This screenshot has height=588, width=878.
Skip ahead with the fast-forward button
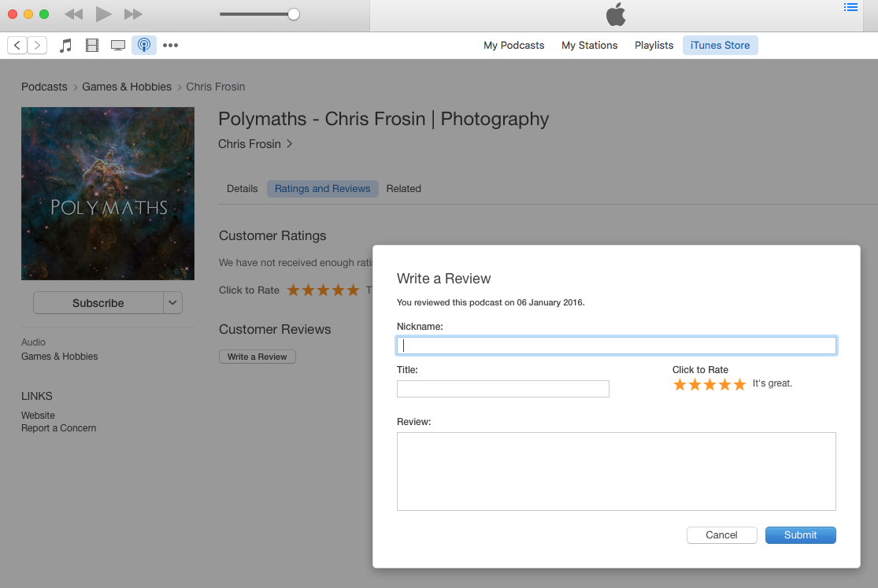tap(133, 14)
